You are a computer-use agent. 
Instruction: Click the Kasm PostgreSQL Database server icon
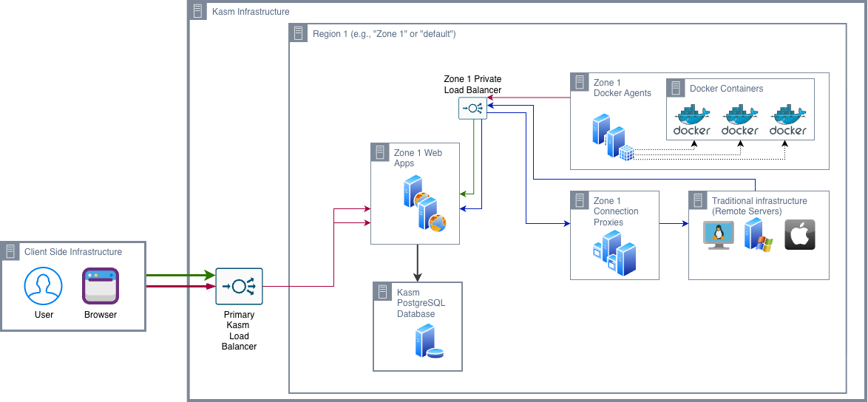[x=430, y=341]
